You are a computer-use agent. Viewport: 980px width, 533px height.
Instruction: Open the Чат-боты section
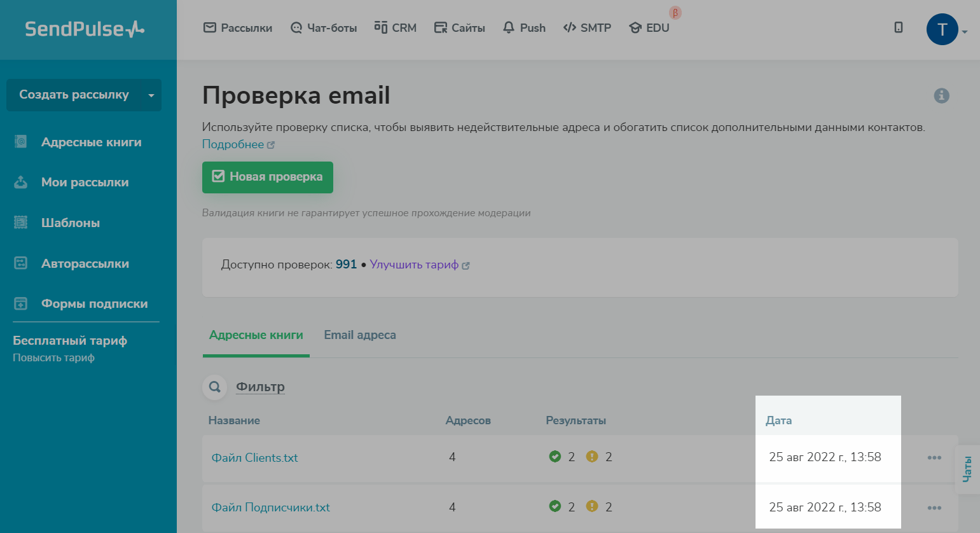coord(324,28)
